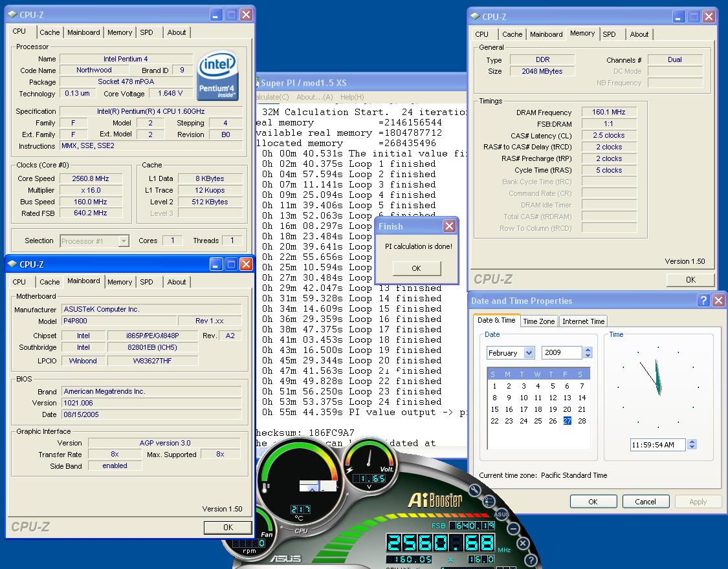
Task: Open the disabled Processor #1 selection dropdown
Action: (124, 241)
